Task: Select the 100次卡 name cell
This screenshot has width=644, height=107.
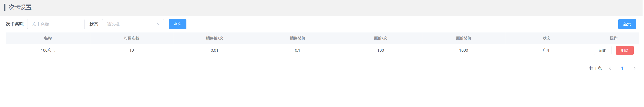Action: coord(48,50)
